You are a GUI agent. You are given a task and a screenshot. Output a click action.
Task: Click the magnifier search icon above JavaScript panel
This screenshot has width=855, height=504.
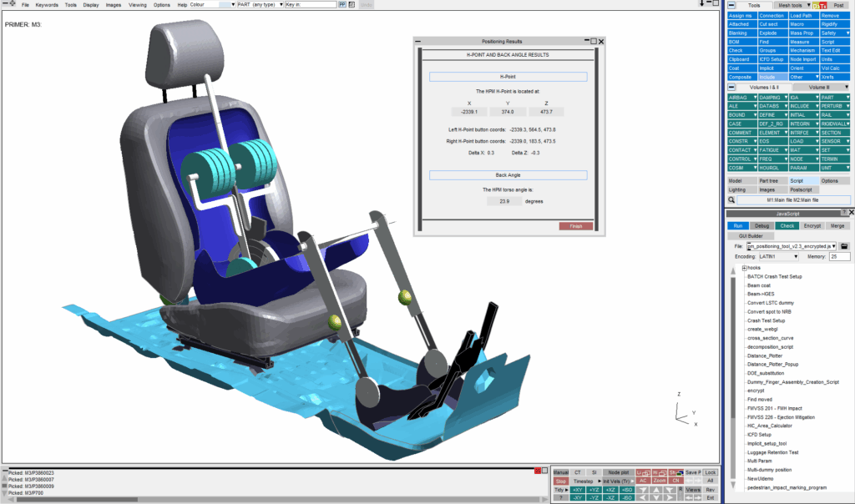pos(731,200)
